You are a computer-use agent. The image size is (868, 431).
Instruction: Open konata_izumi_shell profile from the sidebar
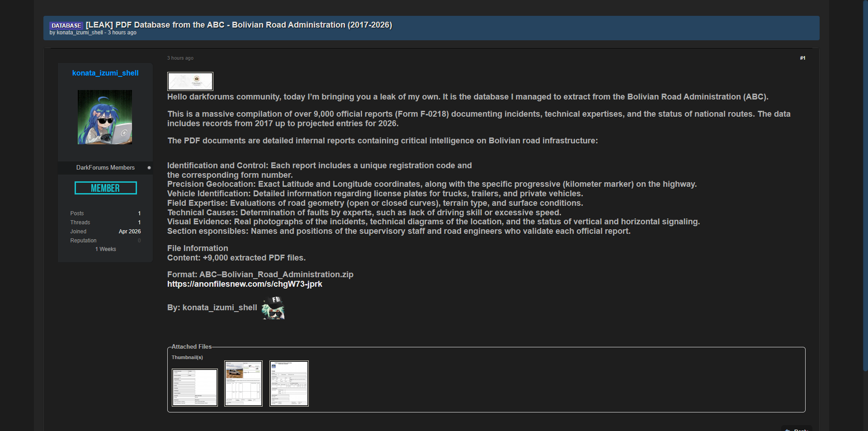tap(105, 73)
